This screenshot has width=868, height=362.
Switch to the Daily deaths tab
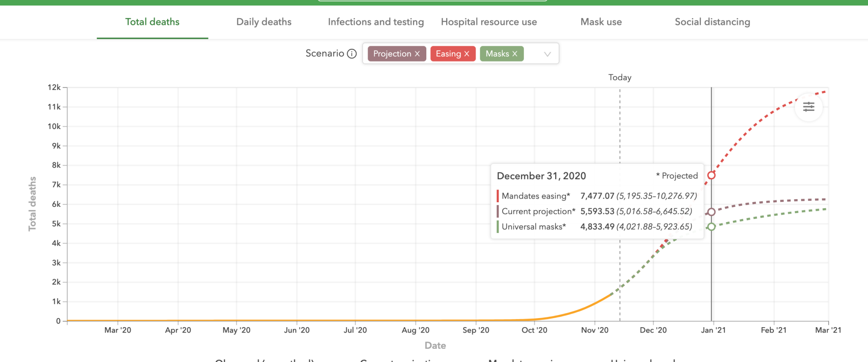coord(264,22)
